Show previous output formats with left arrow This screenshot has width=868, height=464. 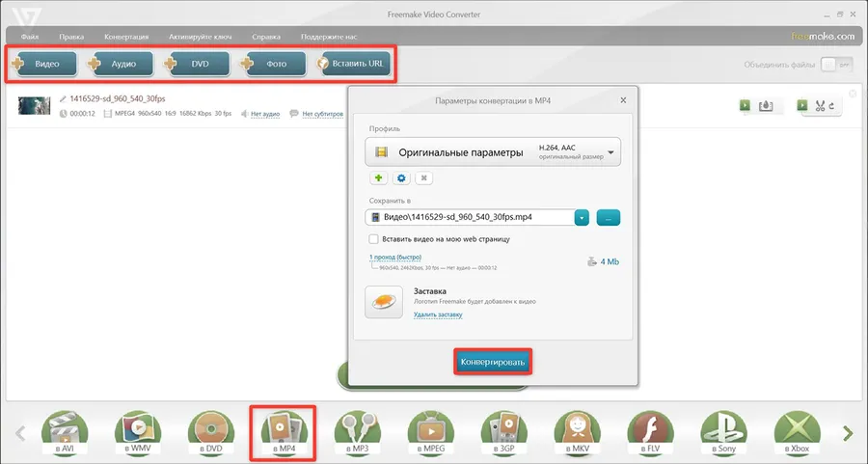tap(20, 433)
